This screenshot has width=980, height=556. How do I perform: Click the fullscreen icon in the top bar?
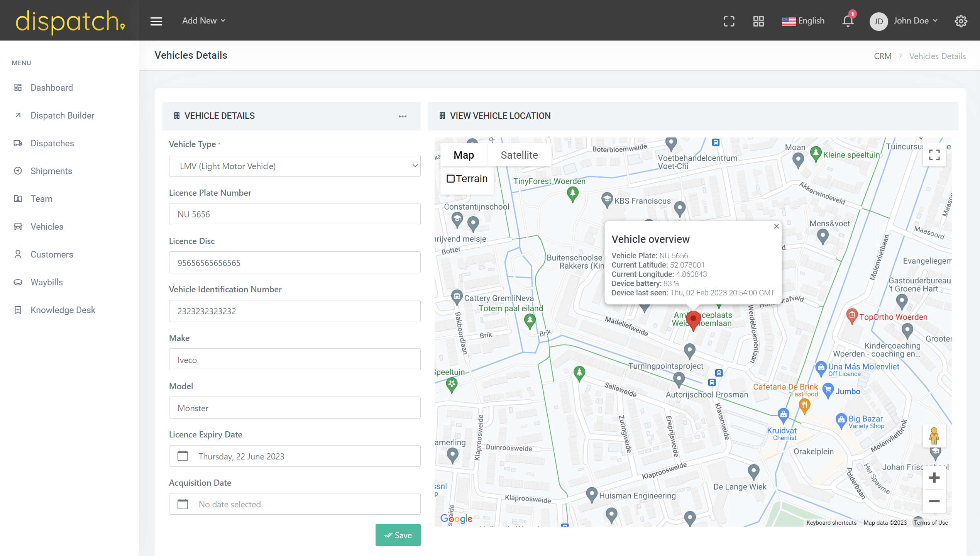[729, 21]
